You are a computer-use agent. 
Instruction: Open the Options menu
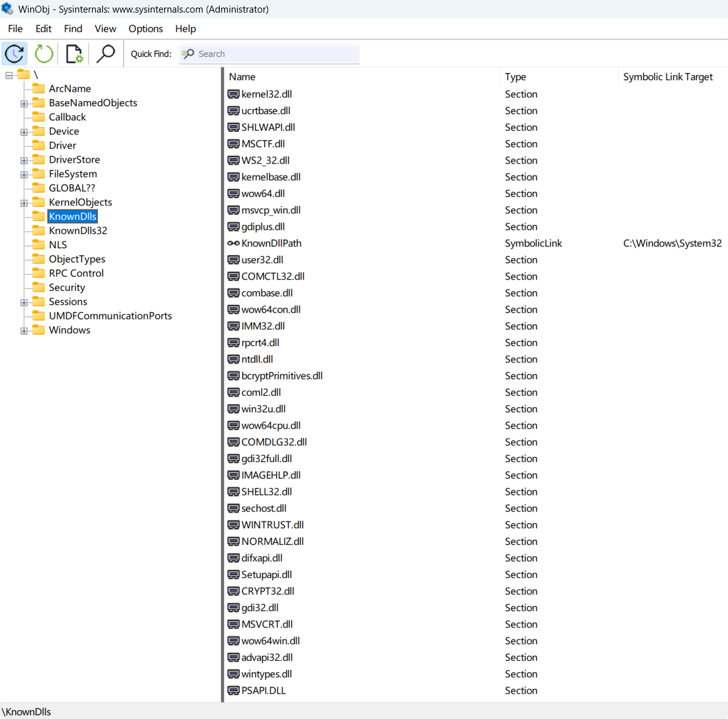click(x=146, y=29)
